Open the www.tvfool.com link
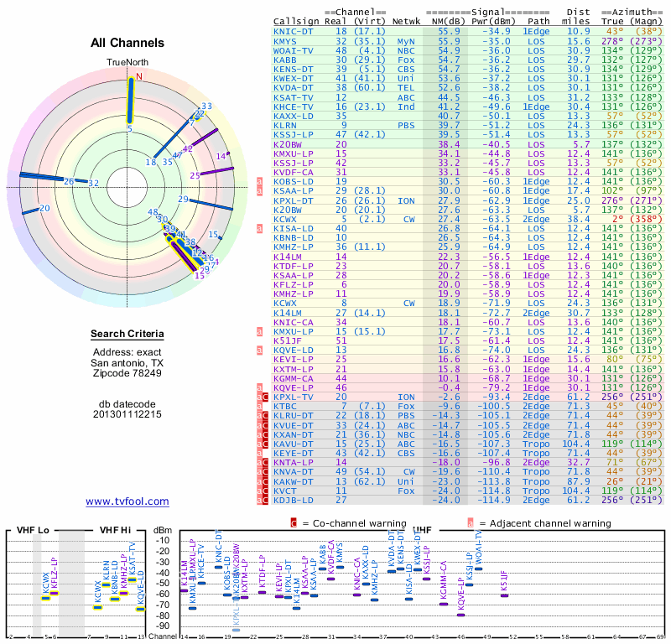The width and height of the screenshot is (671, 644). (127, 501)
